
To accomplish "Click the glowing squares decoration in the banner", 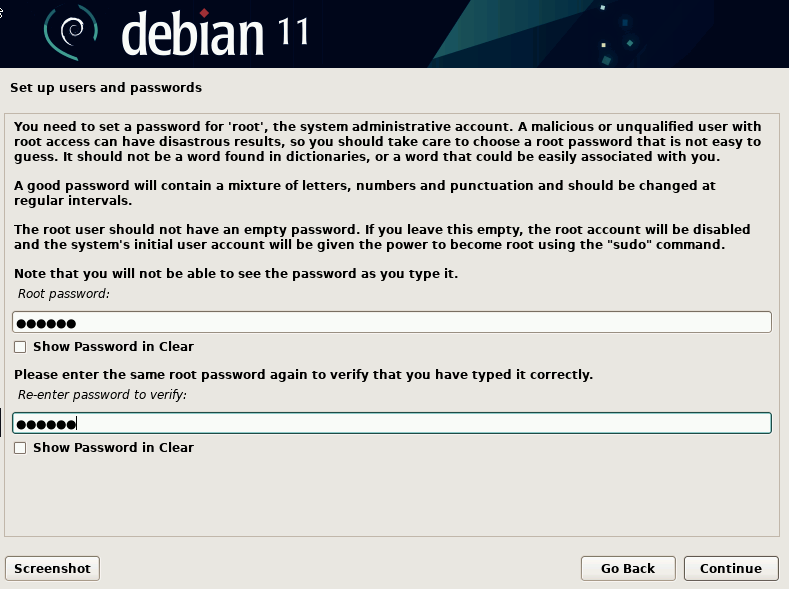I will [612, 30].
